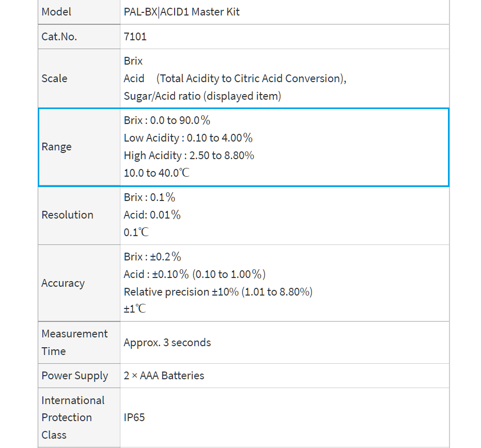The height and width of the screenshot is (448, 481).
Task: Click the highlighted Range label
Action: 56,147
